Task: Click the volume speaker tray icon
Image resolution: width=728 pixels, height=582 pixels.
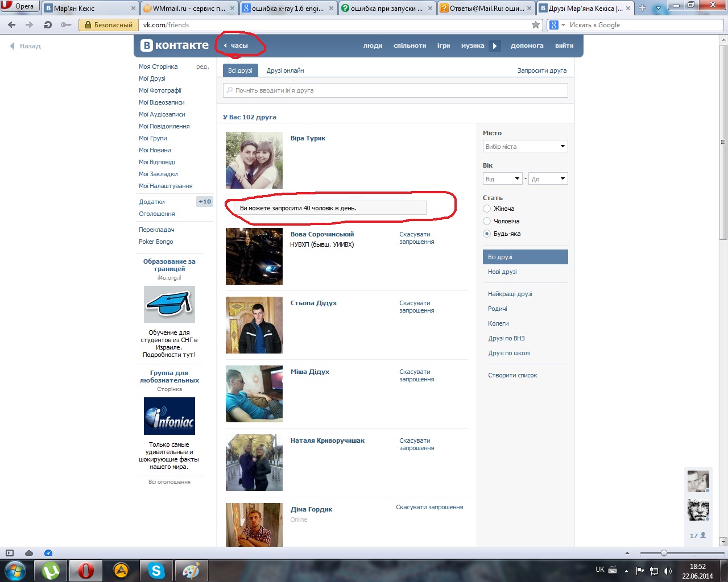Action: tap(668, 571)
